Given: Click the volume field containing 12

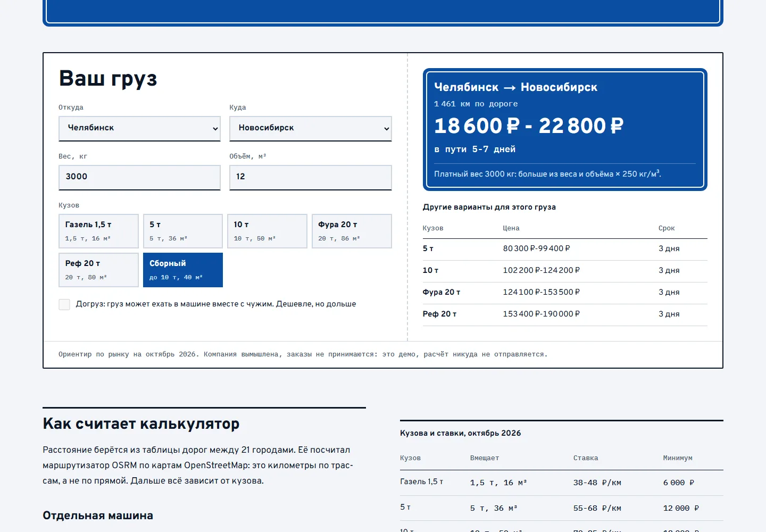Looking at the screenshot, I should 311,177.
